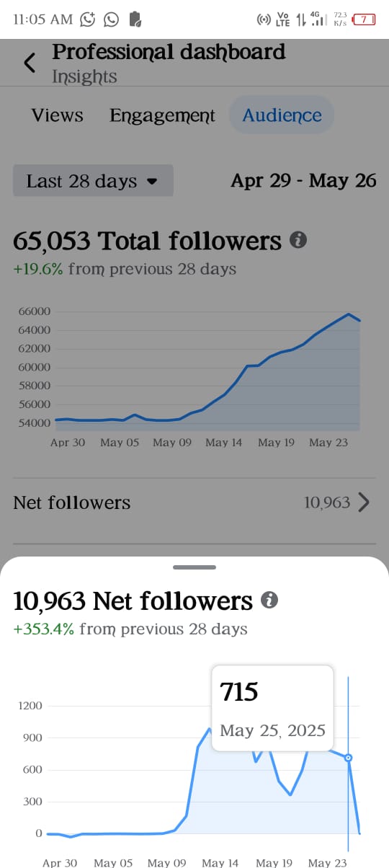Open the Last 28 days dropdown
Viewport: 389px width, 868px height.
(x=93, y=181)
